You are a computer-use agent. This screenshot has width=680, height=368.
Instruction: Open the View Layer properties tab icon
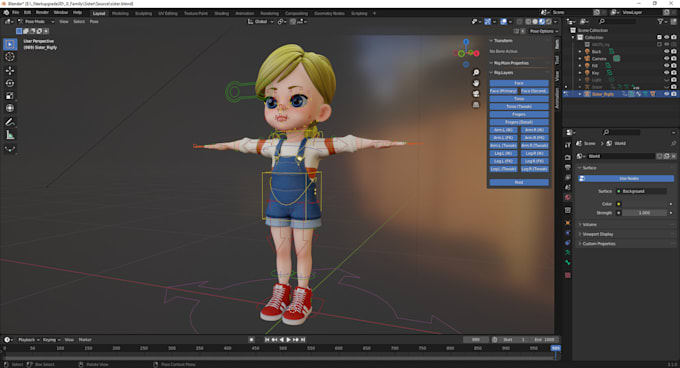pos(568,177)
